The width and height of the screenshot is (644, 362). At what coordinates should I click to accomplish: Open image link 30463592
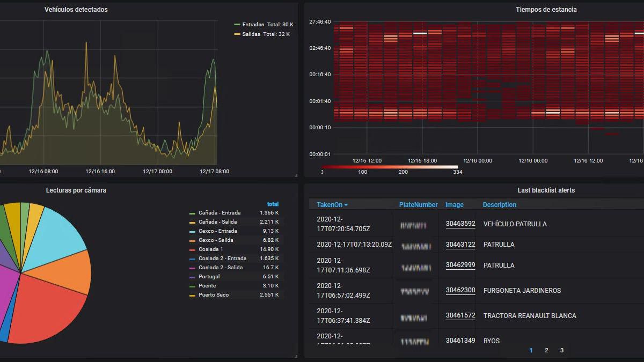[460, 224]
